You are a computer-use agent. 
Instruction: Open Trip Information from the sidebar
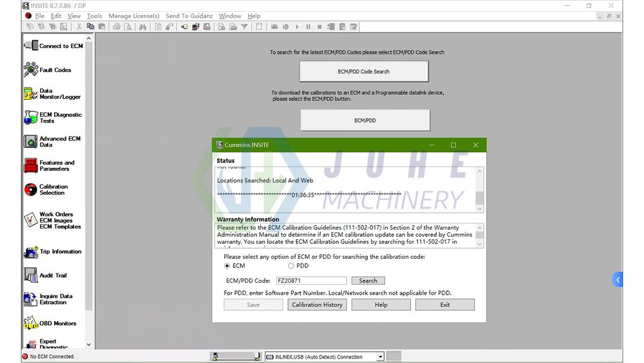(31, 252)
